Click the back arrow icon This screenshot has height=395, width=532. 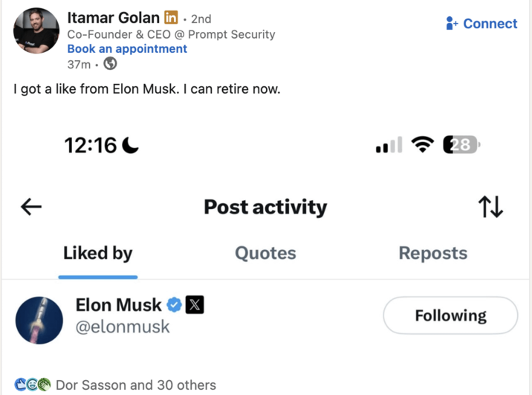pos(31,208)
